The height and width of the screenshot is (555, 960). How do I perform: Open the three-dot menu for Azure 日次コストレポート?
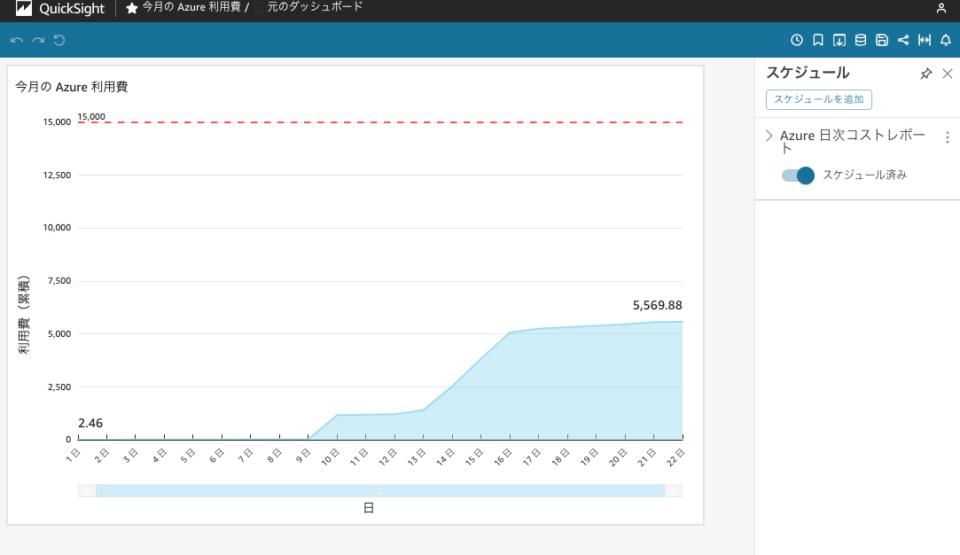(x=947, y=138)
